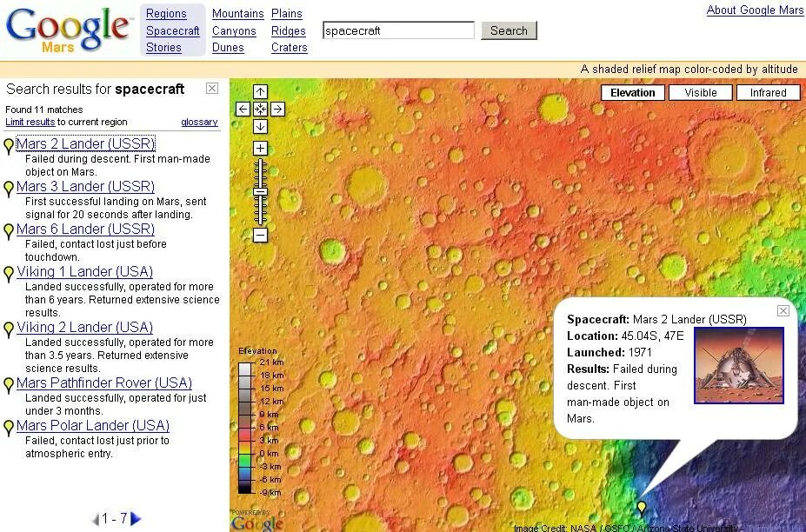Viewport: 806px width, 532px height.
Task: Open the Viking 2 Lander (USA) result
Action: [x=85, y=327]
